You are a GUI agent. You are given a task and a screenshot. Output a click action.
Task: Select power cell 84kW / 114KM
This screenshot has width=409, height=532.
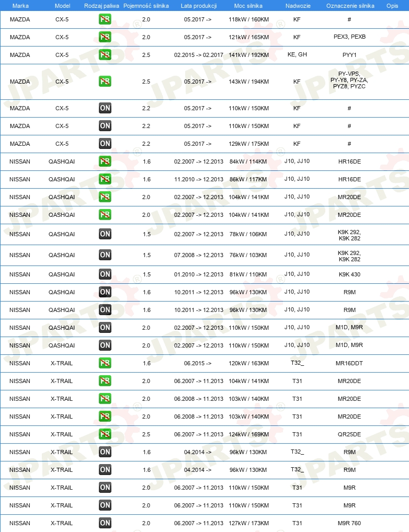click(x=248, y=161)
